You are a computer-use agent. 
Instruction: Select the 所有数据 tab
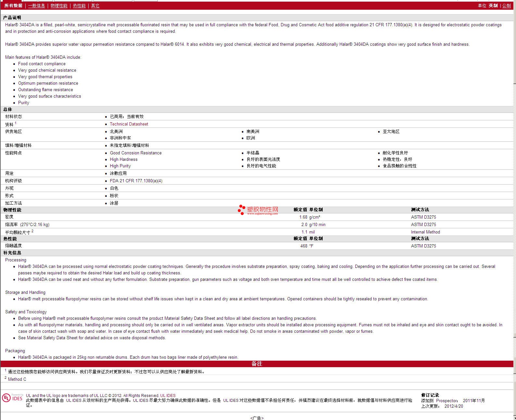[x=13, y=6]
